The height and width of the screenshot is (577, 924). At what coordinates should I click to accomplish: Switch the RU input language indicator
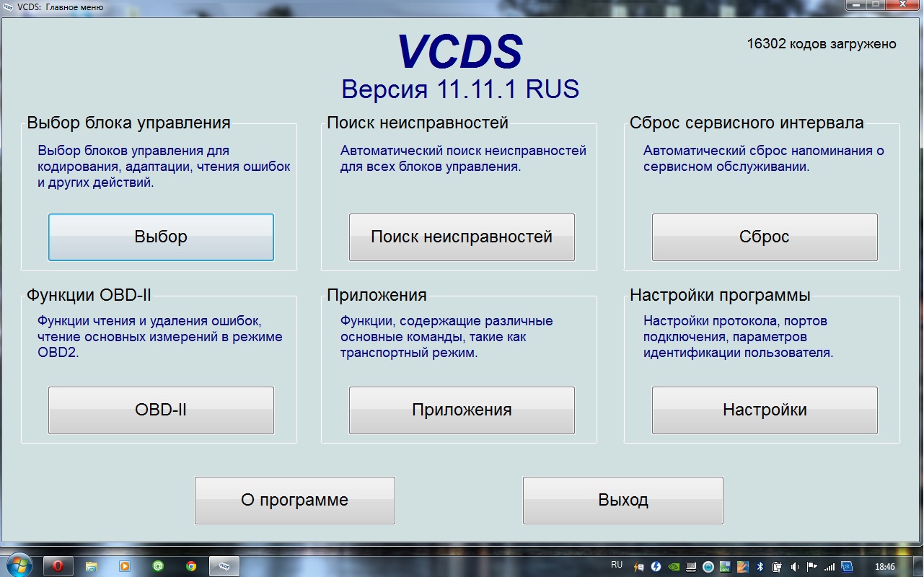pos(617,565)
